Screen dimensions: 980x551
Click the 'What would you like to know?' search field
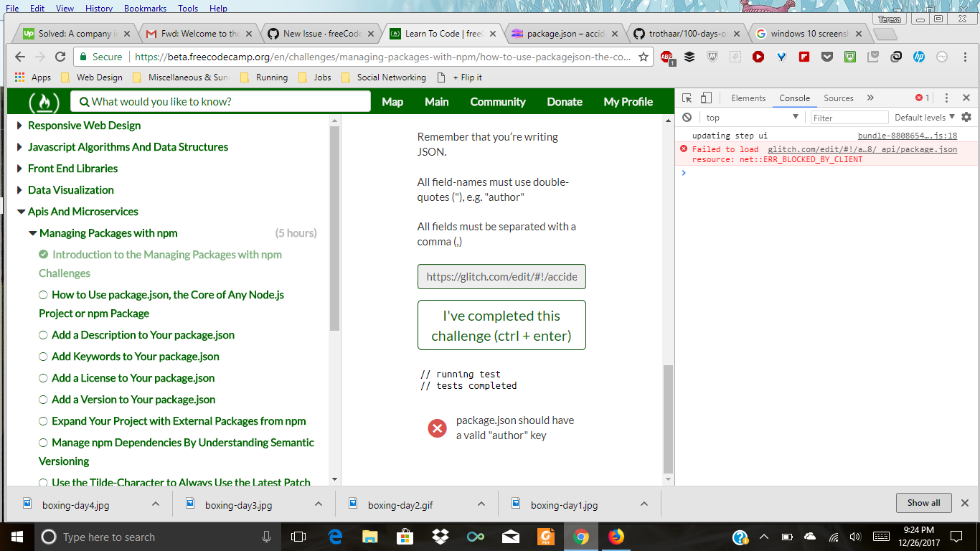point(215,102)
